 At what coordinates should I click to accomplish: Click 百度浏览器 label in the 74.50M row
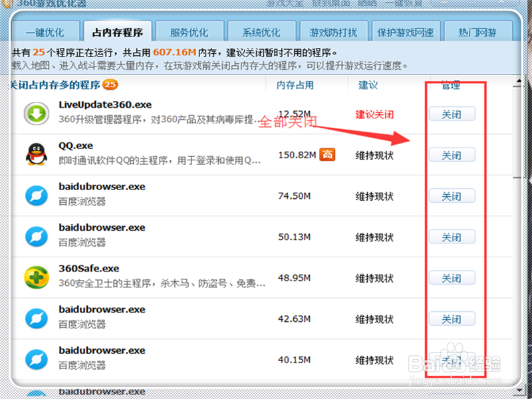pos(82,201)
